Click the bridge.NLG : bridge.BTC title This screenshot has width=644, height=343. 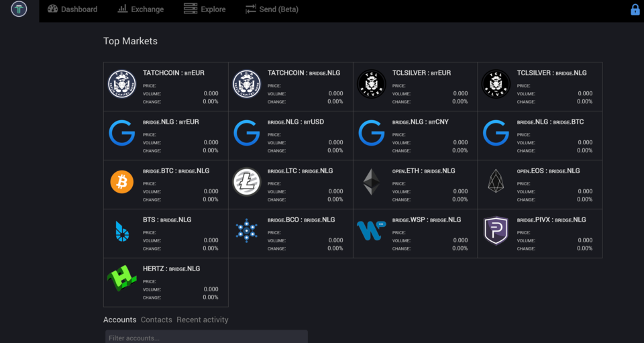[550, 121]
